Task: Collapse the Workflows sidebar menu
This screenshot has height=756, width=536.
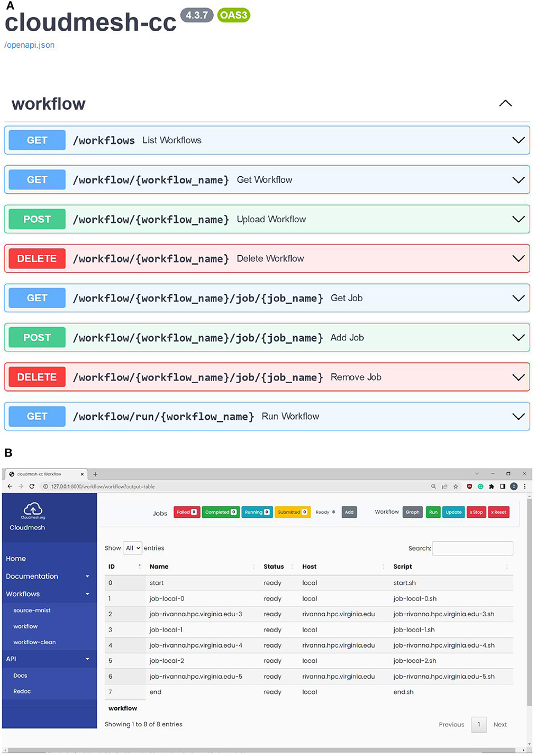Action: coord(49,594)
